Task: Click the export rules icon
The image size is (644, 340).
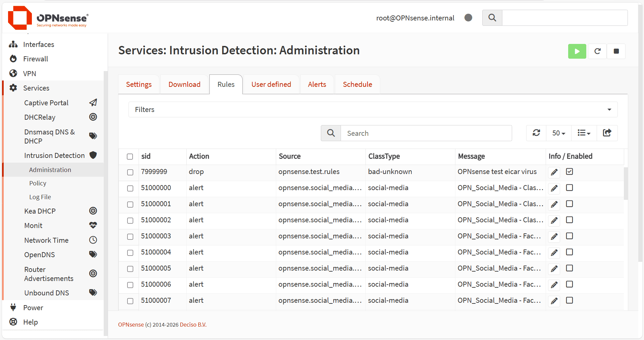Action: (x=607, y=133)
